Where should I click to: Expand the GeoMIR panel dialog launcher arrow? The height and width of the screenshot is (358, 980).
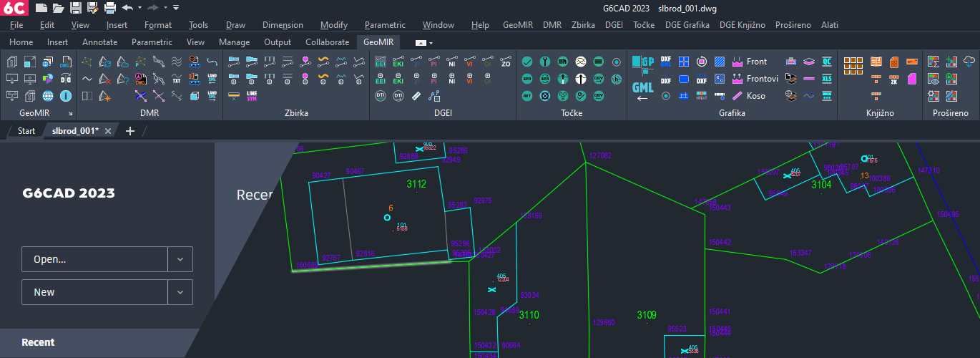(70, 114)
